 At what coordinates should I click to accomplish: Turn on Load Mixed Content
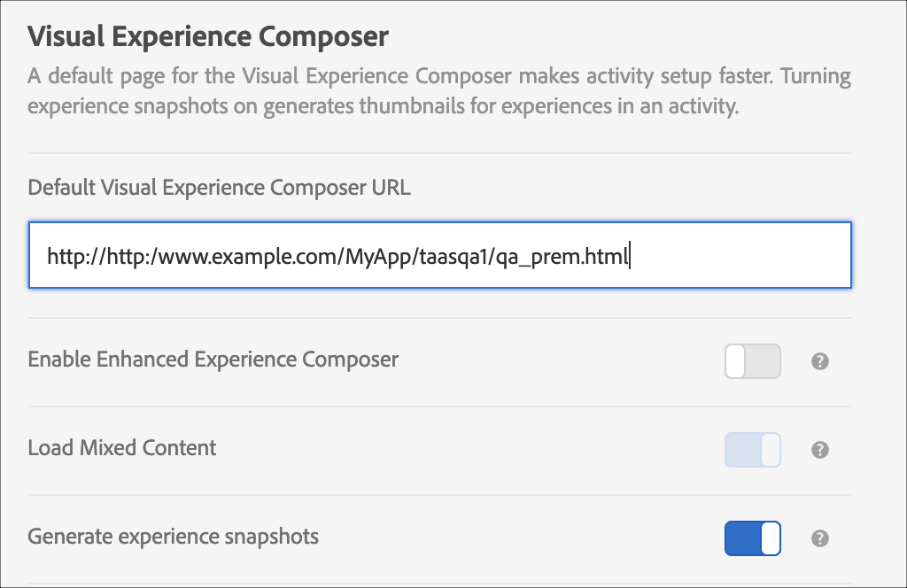click(752, 450)
